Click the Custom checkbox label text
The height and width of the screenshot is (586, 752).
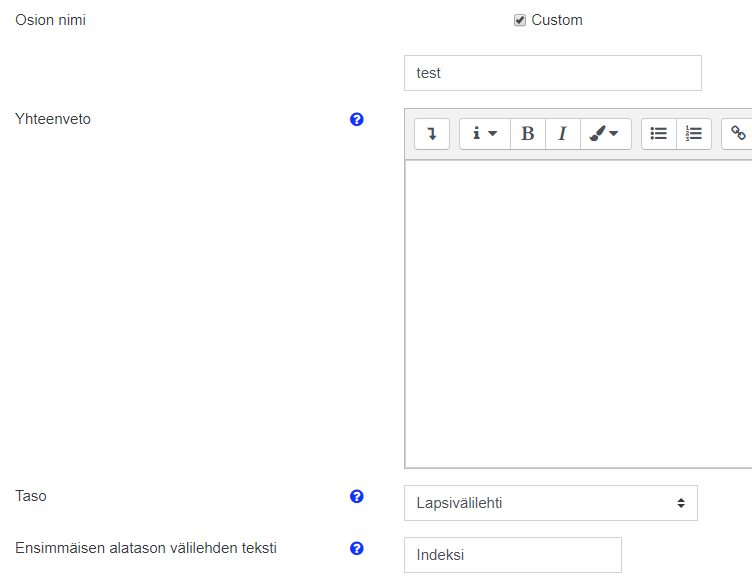pos(557,20)
